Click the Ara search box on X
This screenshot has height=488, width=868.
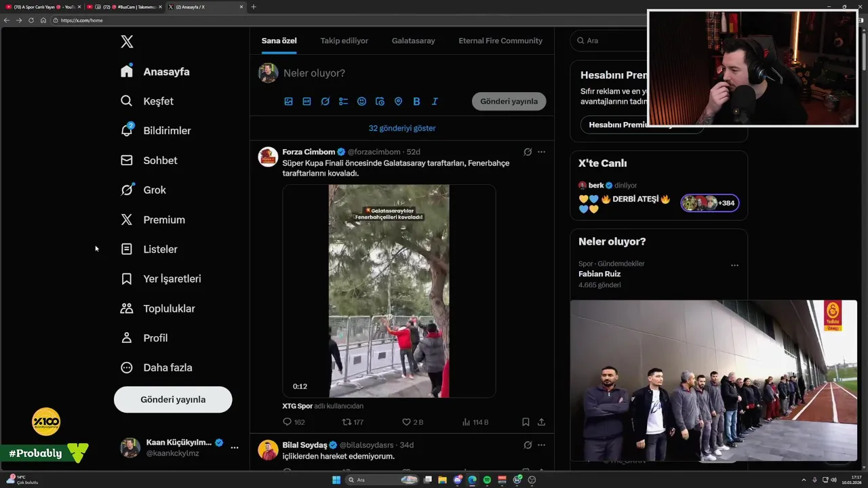coord(608,41)
